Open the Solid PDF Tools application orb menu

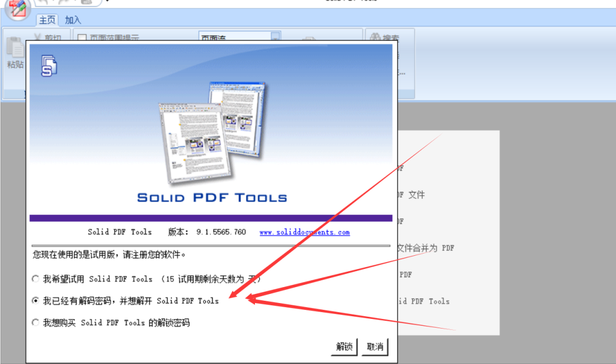[17, 9]
